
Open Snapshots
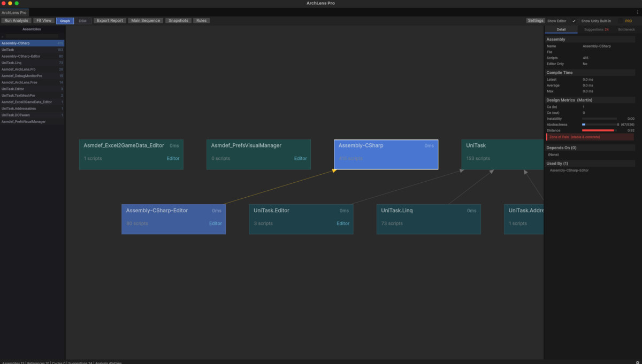click(178, 21)
